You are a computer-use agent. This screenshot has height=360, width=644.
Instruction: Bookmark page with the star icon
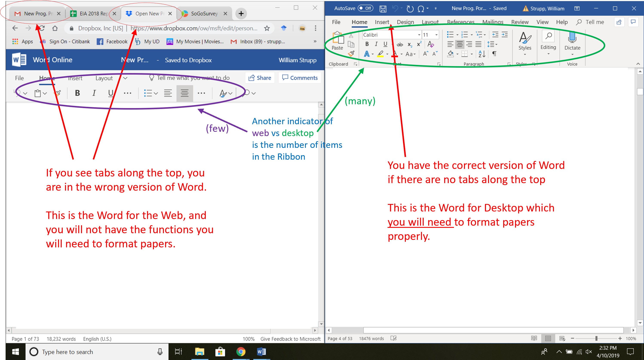pos(267,28)
